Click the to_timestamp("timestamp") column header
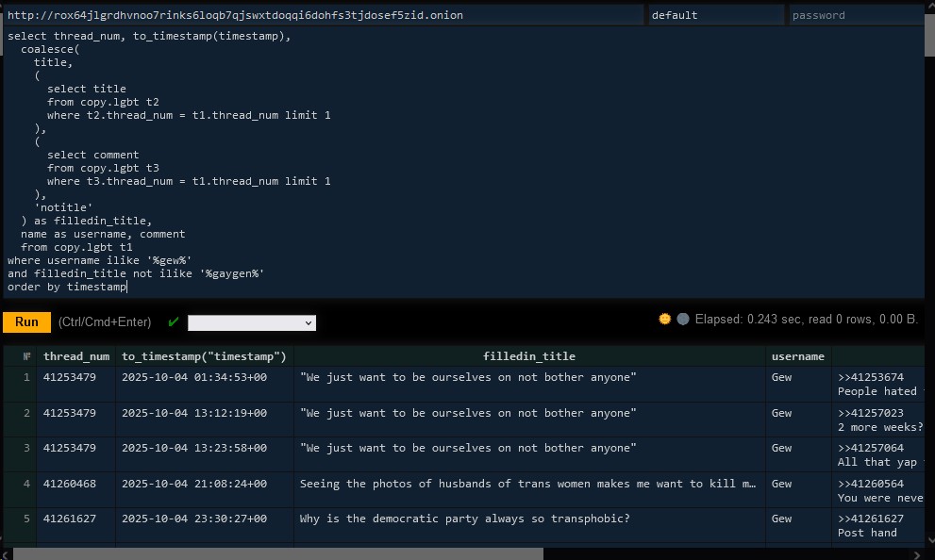 (x=204, y=357)
